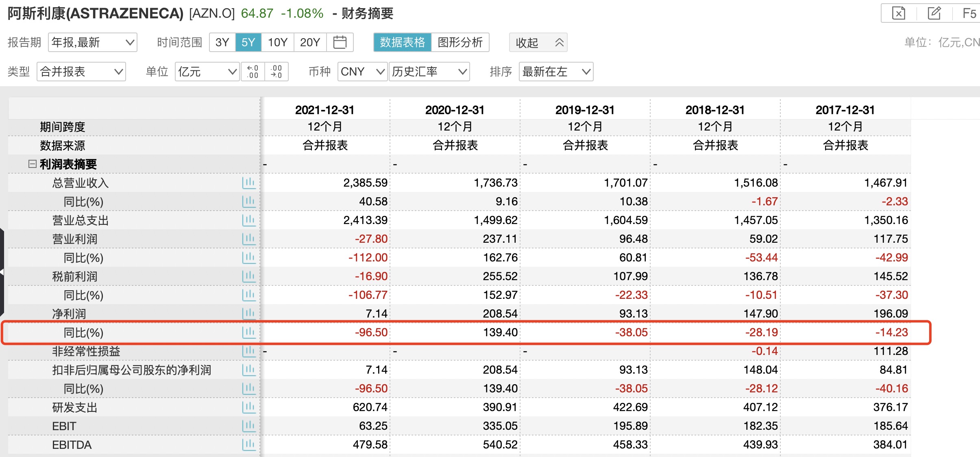Open the 排序 最新在左 dropdown
The height and width of the screenshot is (457, 980).
click(556, 72)
